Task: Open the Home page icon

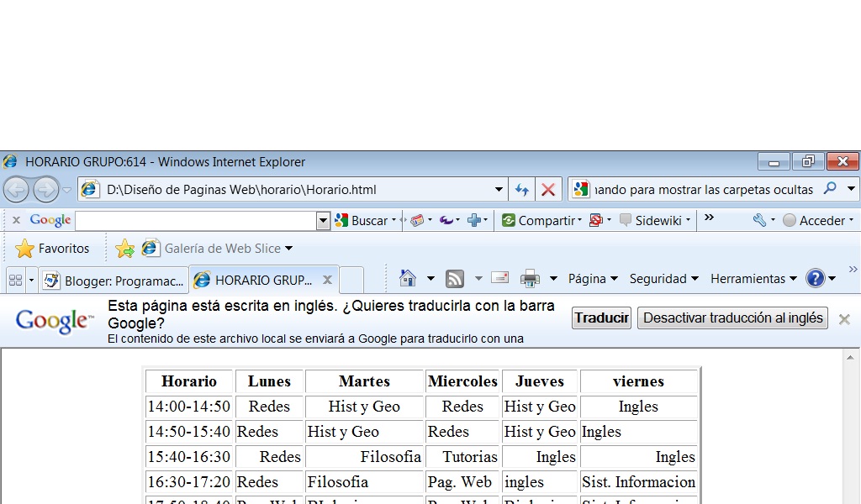Action: [x=409, y=278]
